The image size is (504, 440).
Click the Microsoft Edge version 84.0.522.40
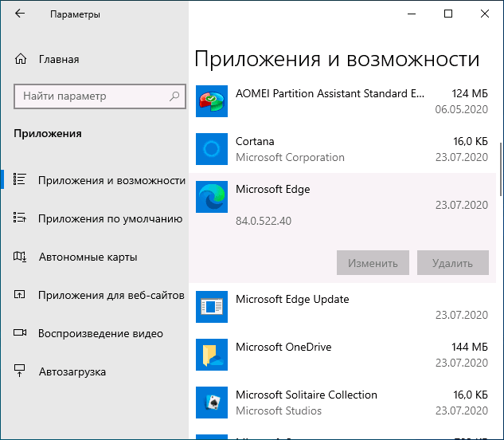(264, 221)
